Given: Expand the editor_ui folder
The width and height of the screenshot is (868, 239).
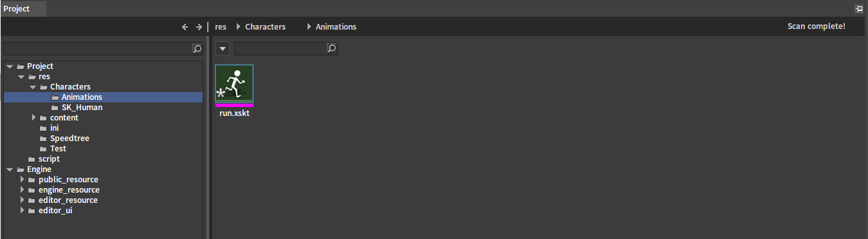Looking at the screenshot, I should (23, 211).
